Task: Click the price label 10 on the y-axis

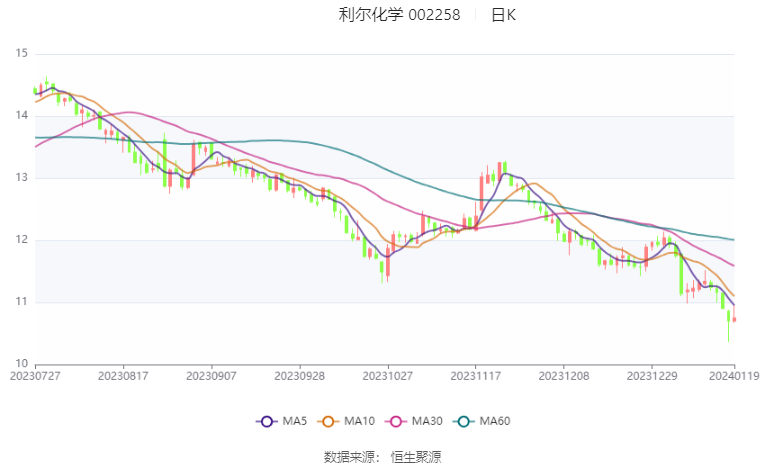Action: (21, 364)
